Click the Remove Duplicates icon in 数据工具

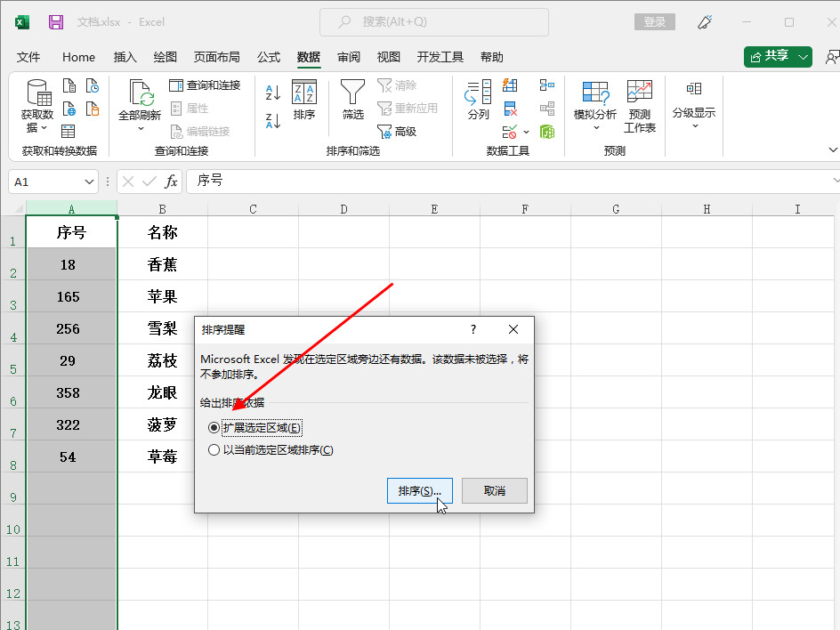coord(510,109)
